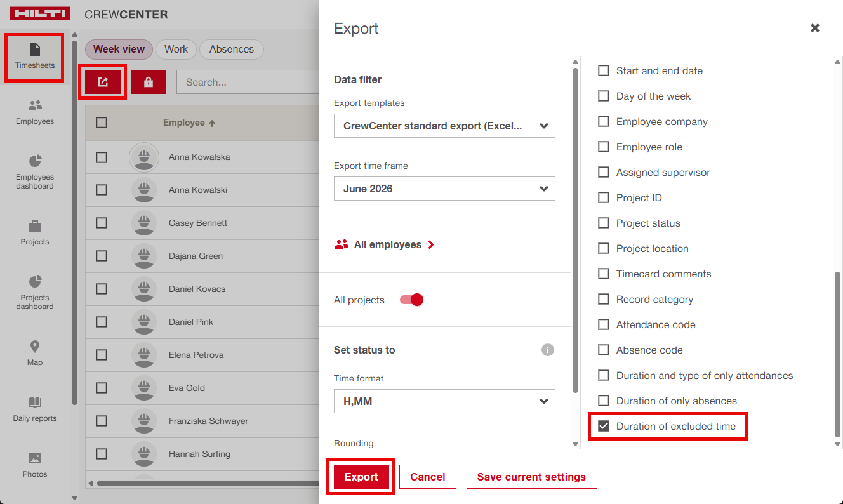The image size is (843, 504).
Task: Select Casey Bennett's row checkbox
Action: [102, 223]
